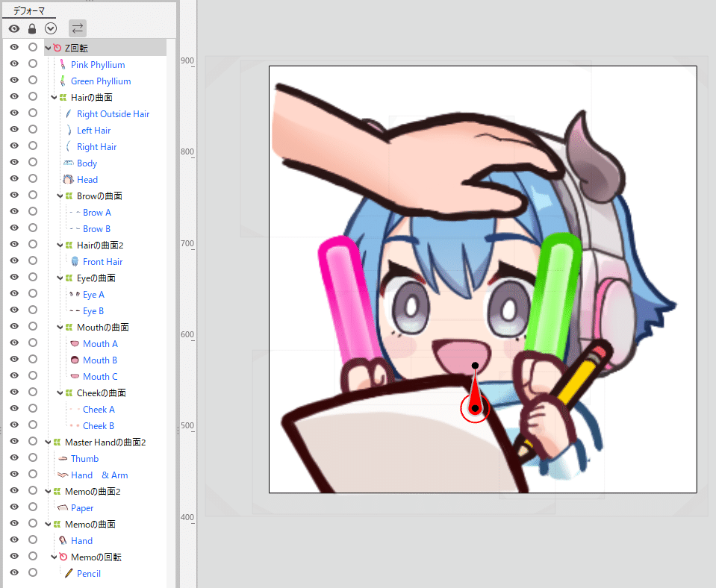Hide the Paper layer with its eye icon
This screenshot has height=588, width=716.
point(14,507)
